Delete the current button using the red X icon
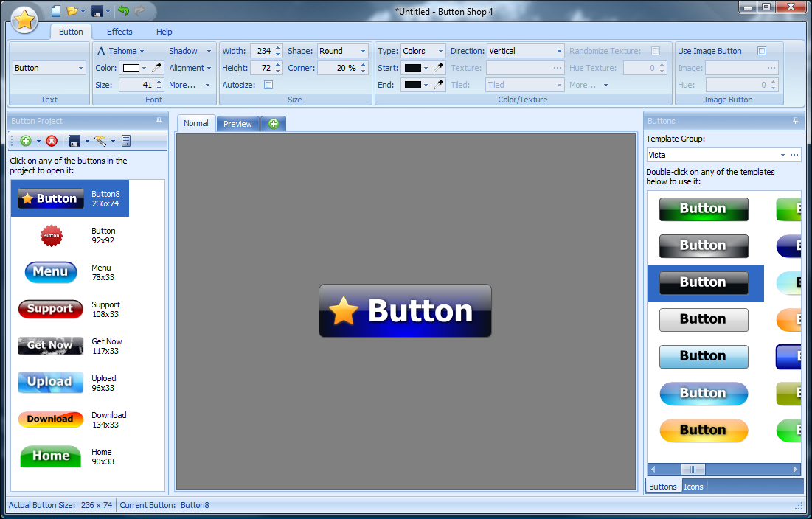The height and width of the screenshot is (519, 812). tap(51, 140)
